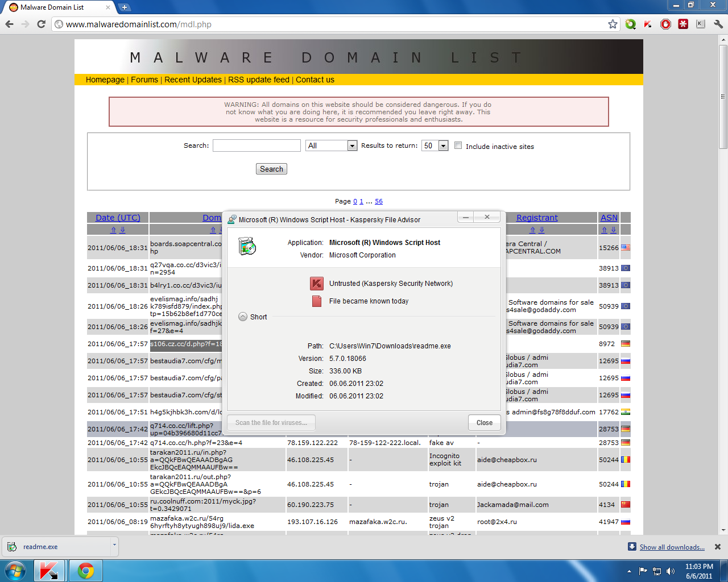Go back to the previous page
This screenshot has width=728, height=582.
coord(9,24)
